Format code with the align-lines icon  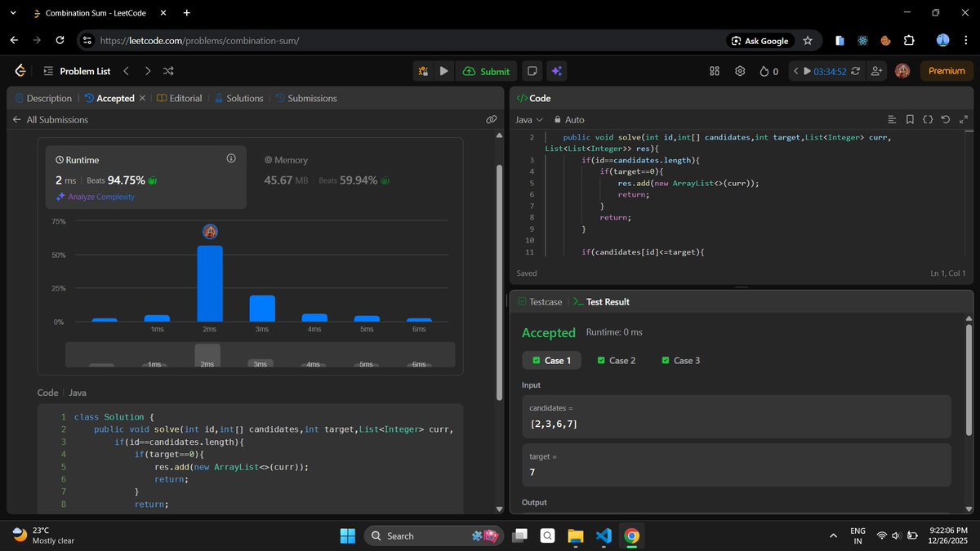coord(892,119)
